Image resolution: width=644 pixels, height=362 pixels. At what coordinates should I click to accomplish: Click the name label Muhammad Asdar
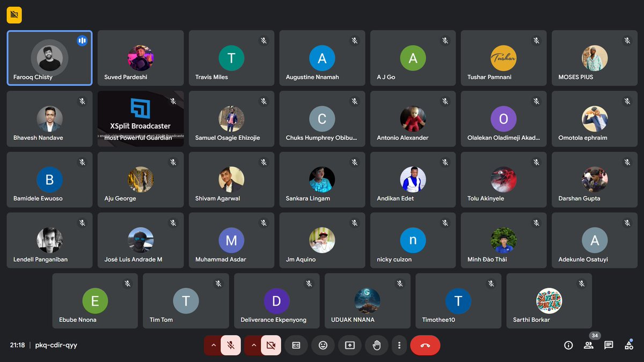coord(221,260)
